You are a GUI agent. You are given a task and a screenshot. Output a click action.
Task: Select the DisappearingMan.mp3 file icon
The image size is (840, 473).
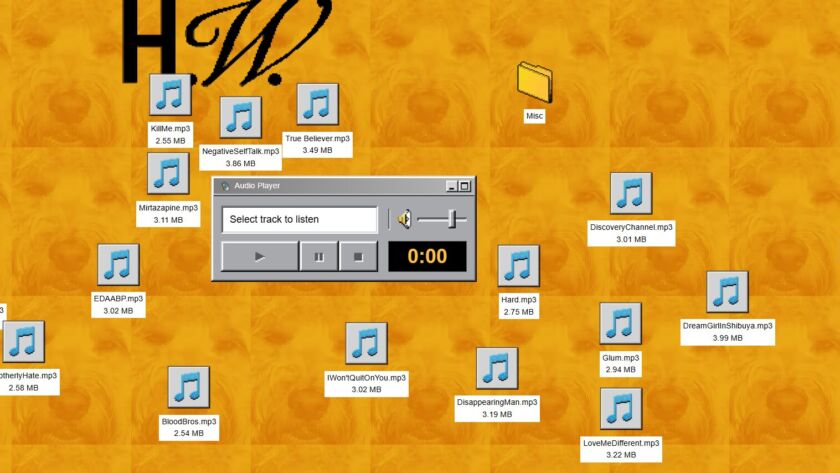point(497,369)
